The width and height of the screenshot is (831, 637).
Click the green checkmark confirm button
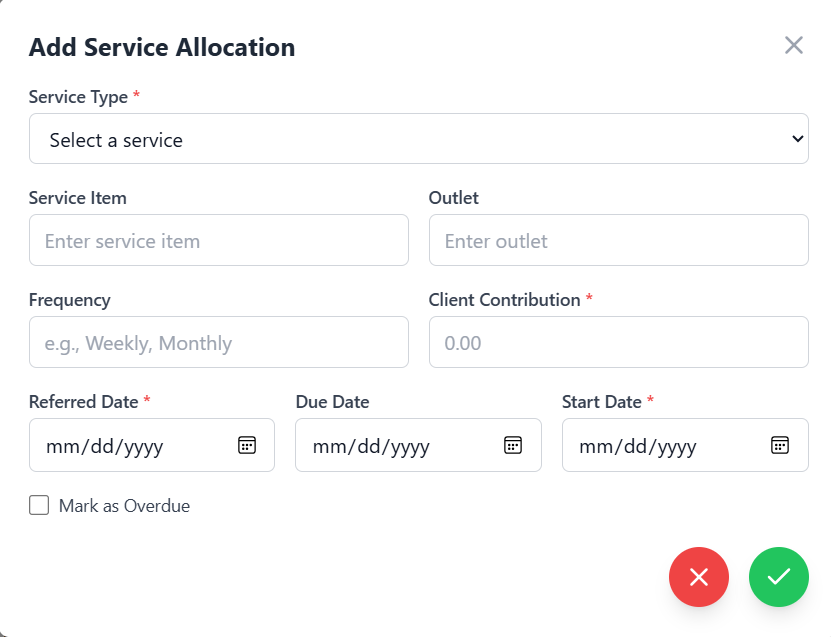[x=779, y=577]
